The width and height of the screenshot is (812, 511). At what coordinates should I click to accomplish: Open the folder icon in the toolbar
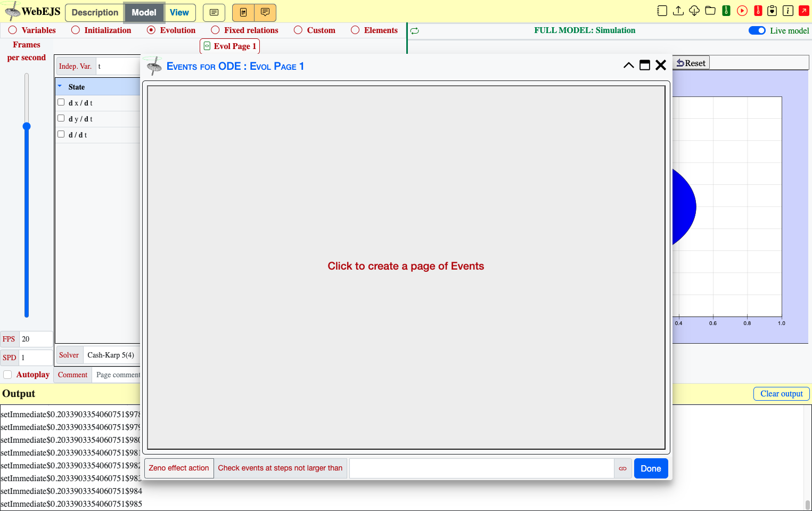coord(710,11)
